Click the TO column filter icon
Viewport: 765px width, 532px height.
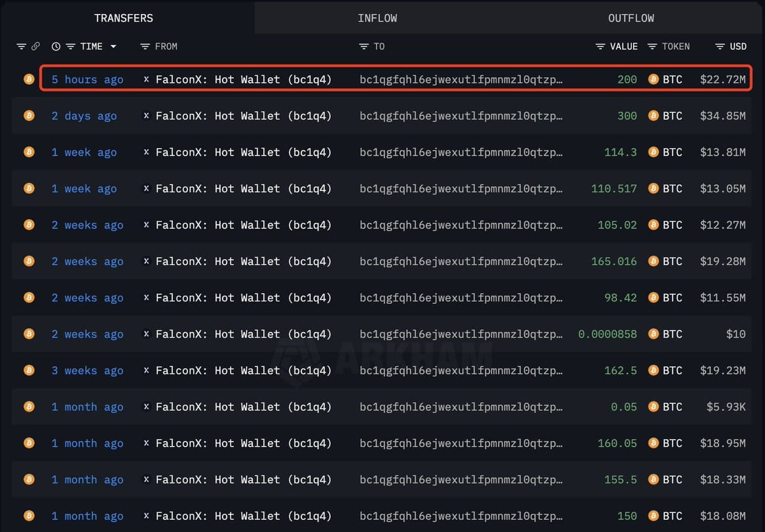[x=364, y=47]
